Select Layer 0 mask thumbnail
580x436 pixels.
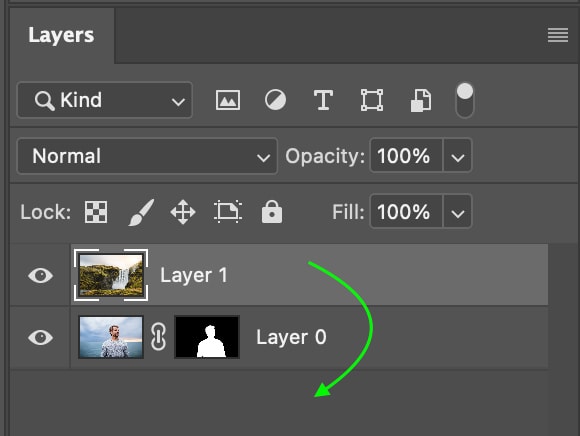pyautogui.click(x=207, y=337)
